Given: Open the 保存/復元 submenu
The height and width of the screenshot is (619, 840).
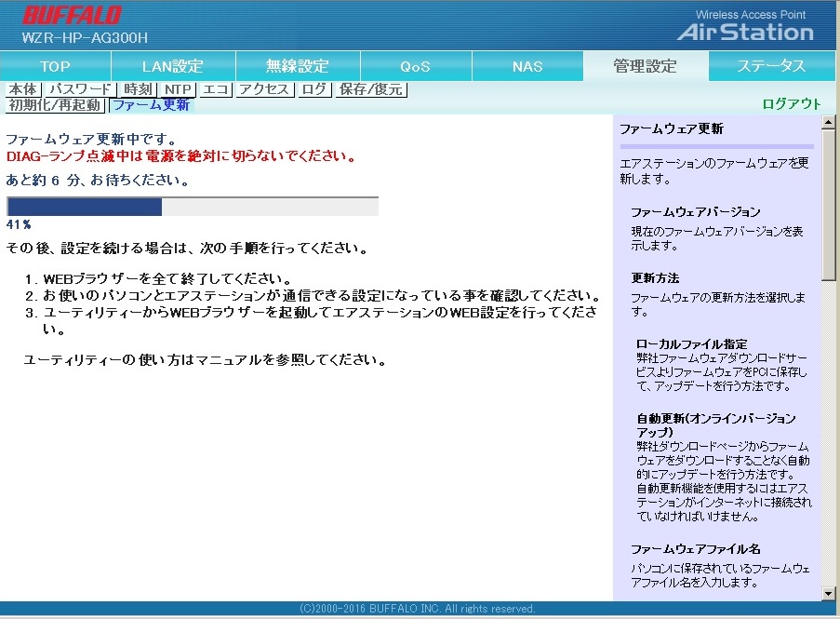Looking at the screenshot, I should (x=371, y=89).
